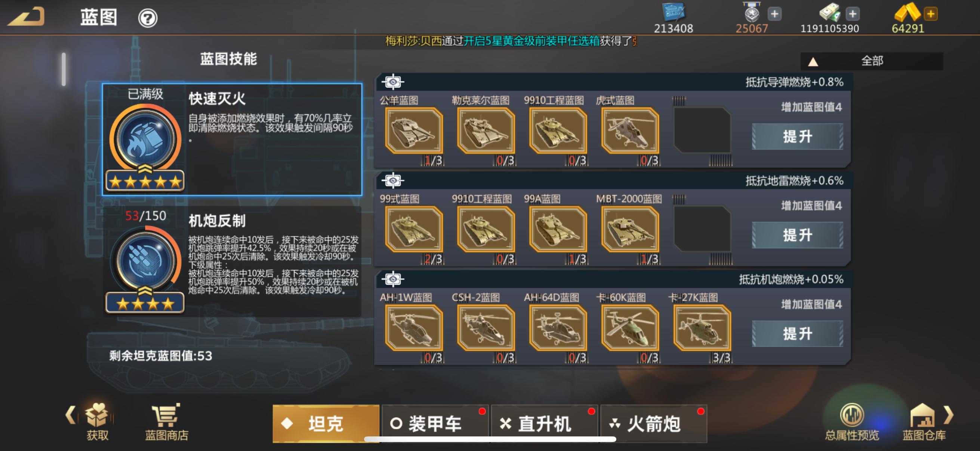Open the help question mark icon
Image resolution: width=980 pixels, height=451 pixels.
click(148, 18)
